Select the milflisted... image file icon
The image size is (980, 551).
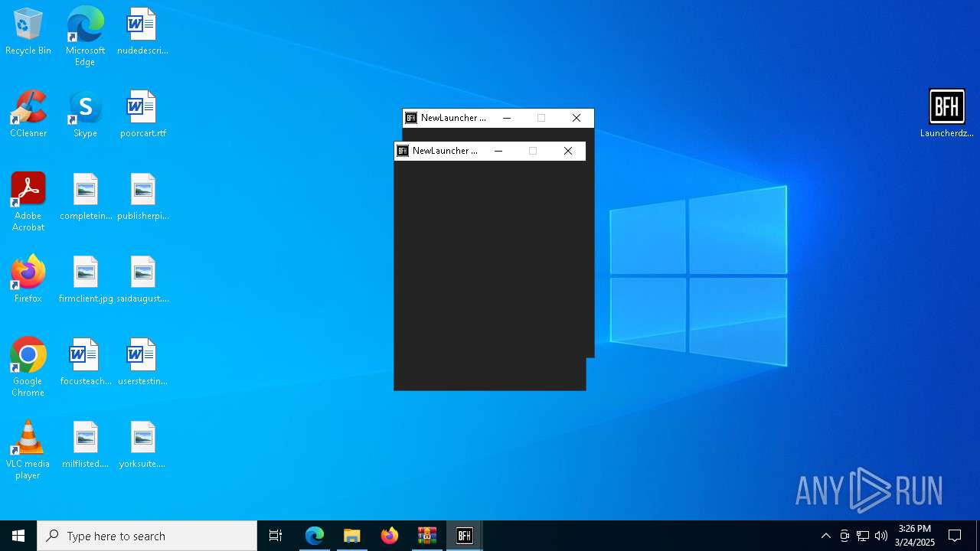click(x=86, y=445)
